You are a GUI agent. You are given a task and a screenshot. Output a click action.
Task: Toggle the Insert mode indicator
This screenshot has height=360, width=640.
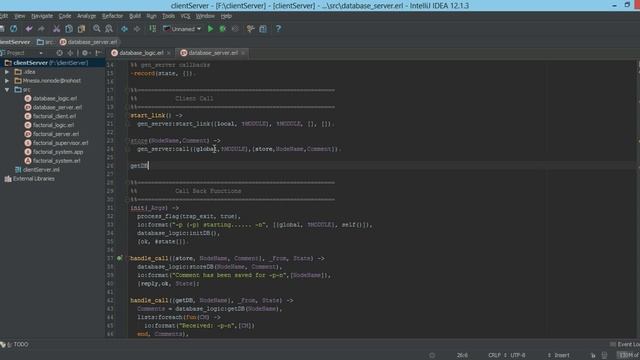point(562,356)
